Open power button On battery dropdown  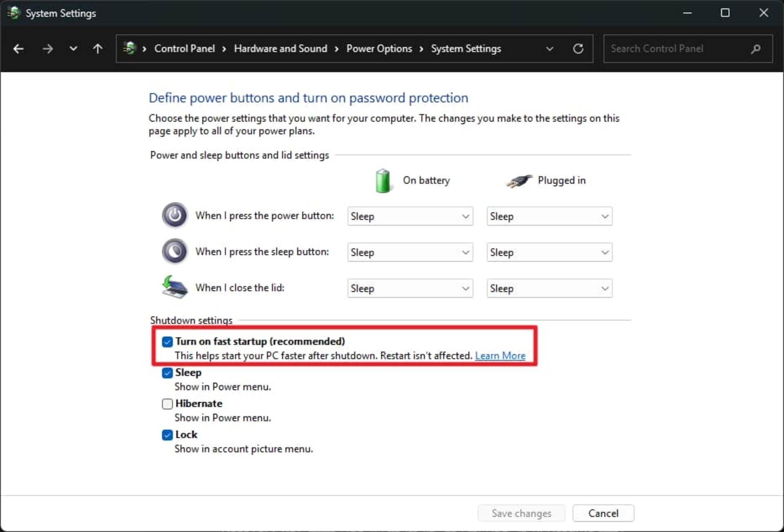[x=410, y=216]
